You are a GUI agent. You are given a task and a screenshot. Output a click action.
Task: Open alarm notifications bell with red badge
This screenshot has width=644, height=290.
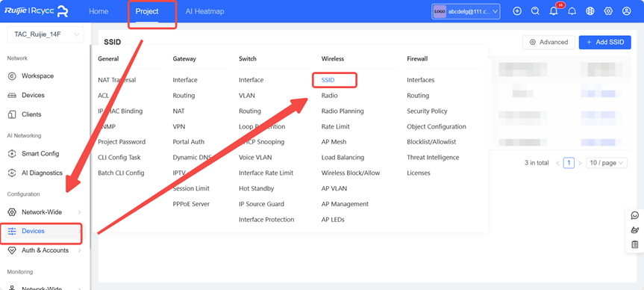pos(554,11)
